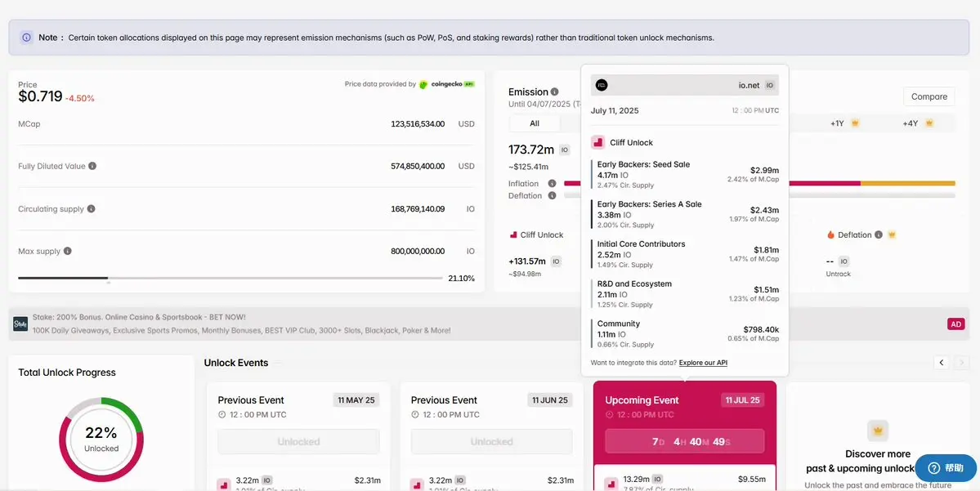This screenshot has height=491, width=980.
Task: Click the value 800,000,000.00
Action: (x=418, y=251)
